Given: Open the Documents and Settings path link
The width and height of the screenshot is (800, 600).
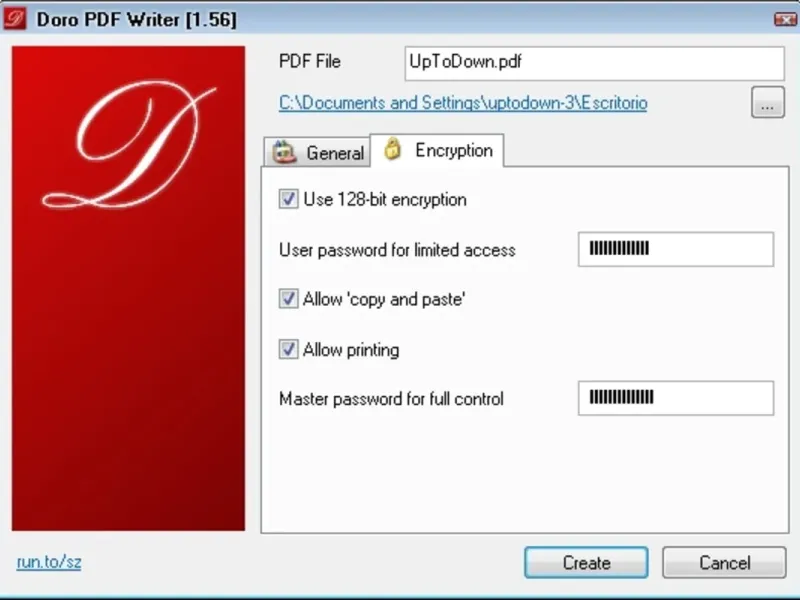Looking at the screenshot, I should [463, 103].
